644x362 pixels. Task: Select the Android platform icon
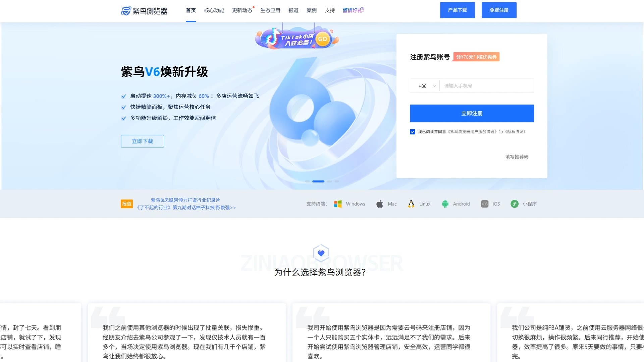pyautogui.click(x=445, y=204)
